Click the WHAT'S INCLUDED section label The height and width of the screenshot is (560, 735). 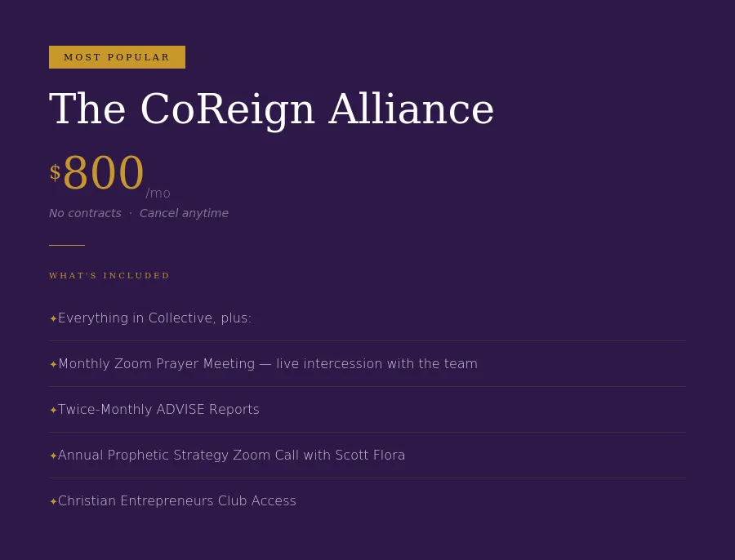click(x=109, y=276)
